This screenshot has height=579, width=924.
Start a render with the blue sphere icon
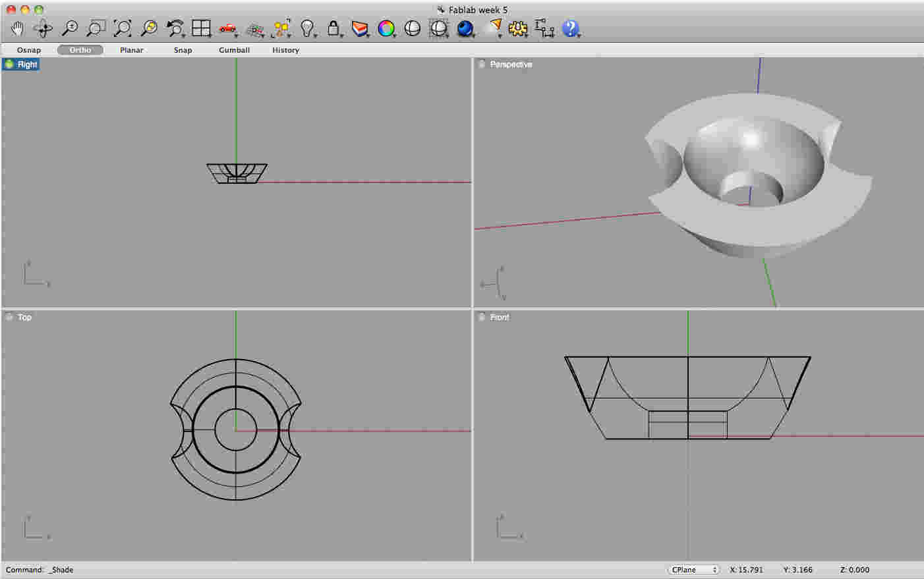[x=465, y=28]
